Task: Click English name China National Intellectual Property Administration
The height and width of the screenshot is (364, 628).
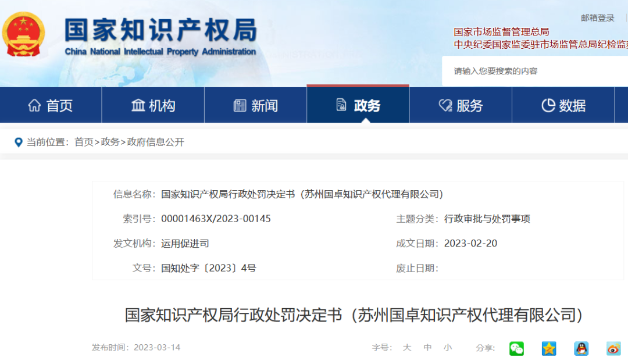Action: tap(160, 52)
